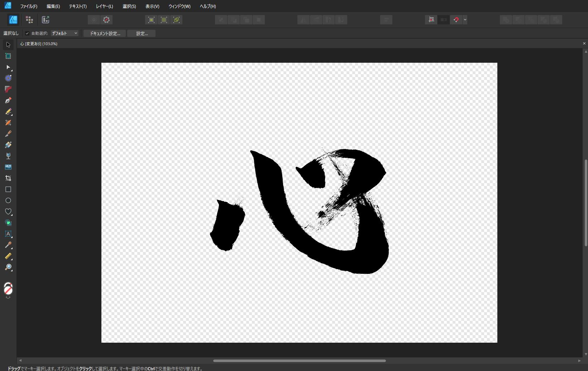This screenshot has width=588, height=371.
Task: Switch to Export Persona
Action: coord(46,20)
